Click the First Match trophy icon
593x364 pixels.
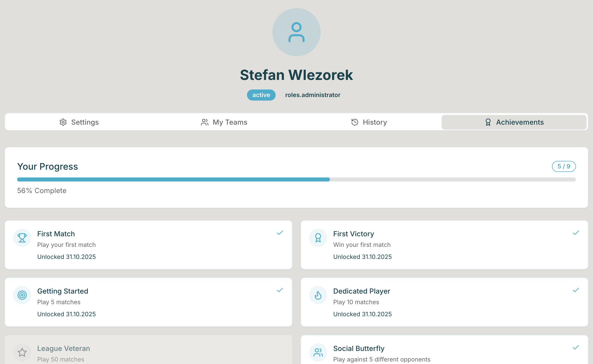pyautogui.click(x=22, y=238)
